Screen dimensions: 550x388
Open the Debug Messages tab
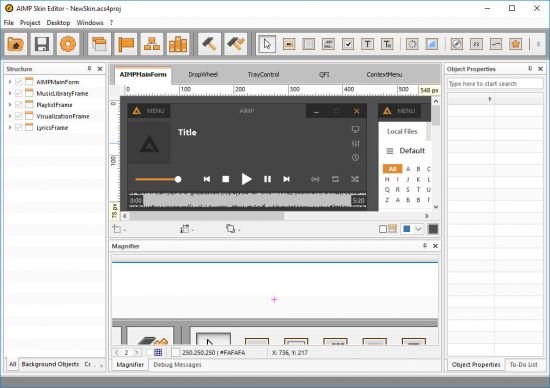(177, 364)
